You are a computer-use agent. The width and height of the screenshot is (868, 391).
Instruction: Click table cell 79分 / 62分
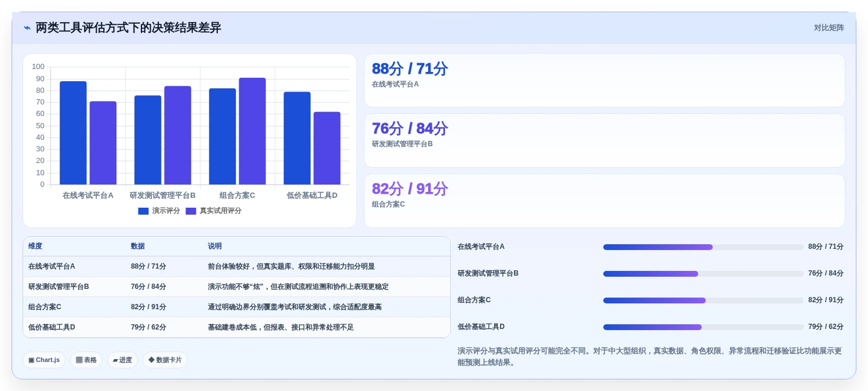click(x=148, y=328)
